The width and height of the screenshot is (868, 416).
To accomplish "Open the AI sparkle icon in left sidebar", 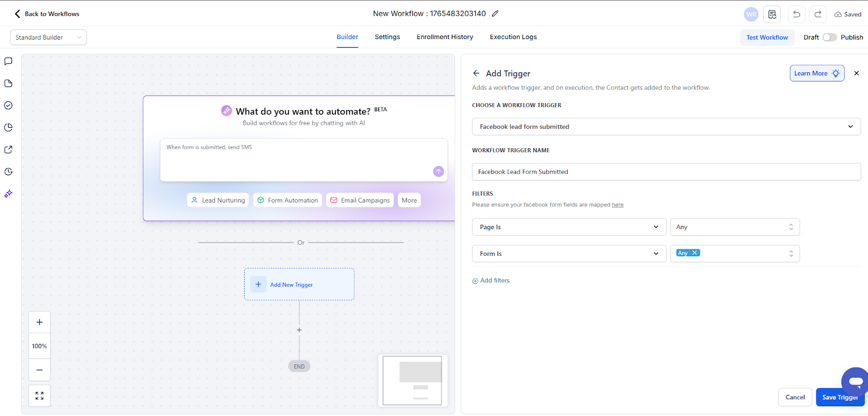I will point(8,194).
